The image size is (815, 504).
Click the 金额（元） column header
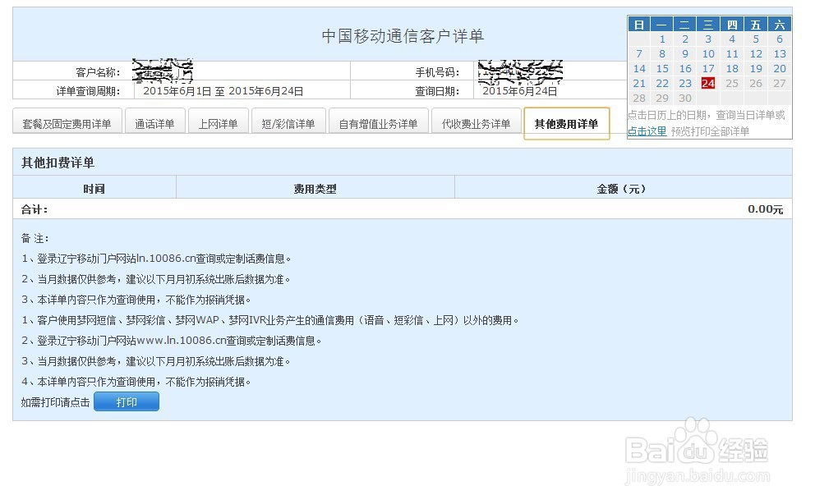pos(621,189)
